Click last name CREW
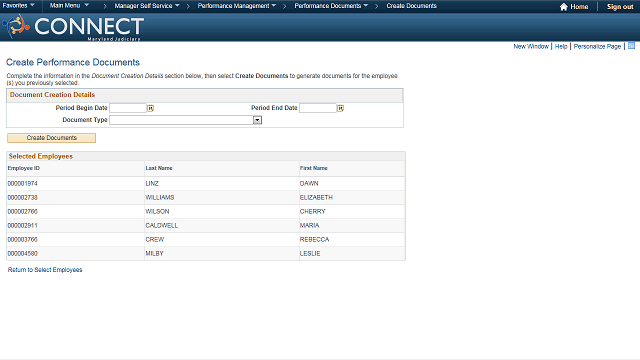640x360 pixels. point(155,240)
